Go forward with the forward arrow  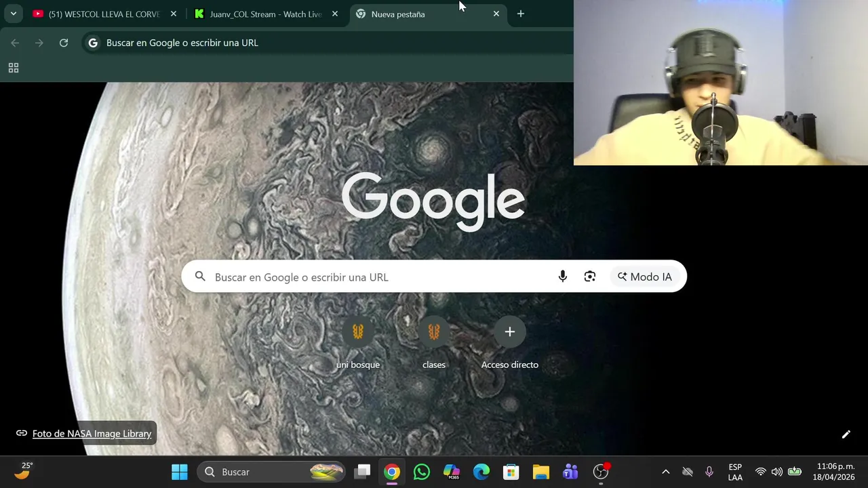[39, 43]
